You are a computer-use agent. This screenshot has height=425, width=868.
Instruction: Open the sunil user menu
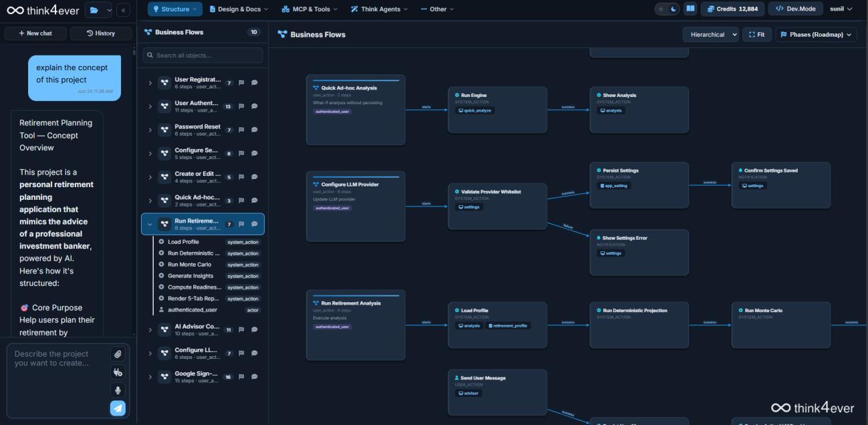click(x=841, y=9)
